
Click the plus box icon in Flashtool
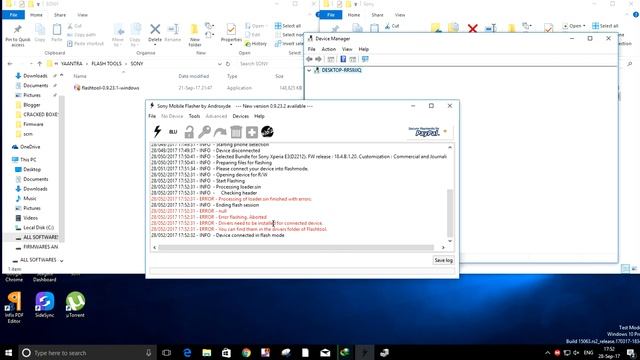[252, 132]
